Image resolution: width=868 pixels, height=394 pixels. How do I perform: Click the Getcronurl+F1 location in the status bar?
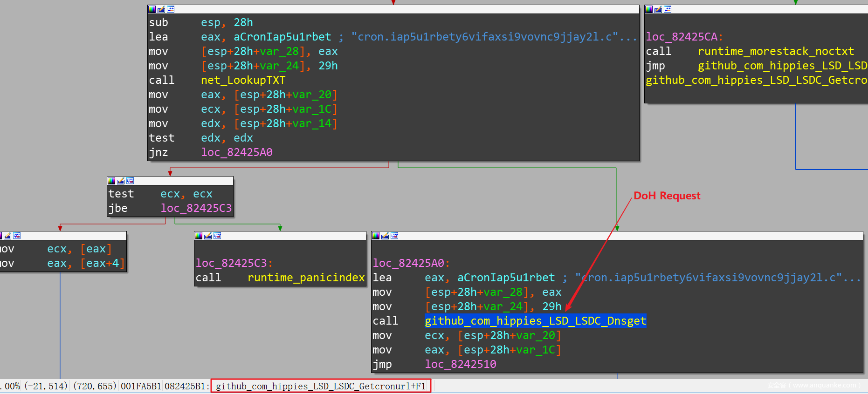[x=321, y=386]
